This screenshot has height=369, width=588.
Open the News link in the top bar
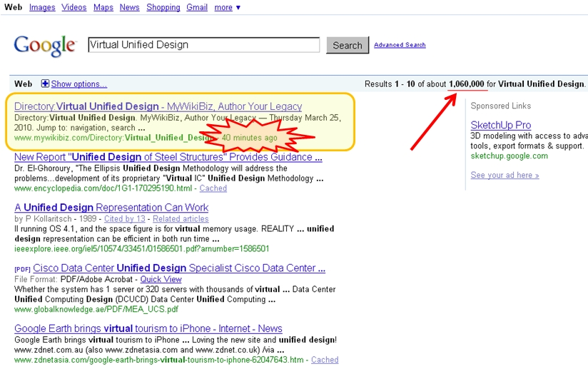point(129,7)
